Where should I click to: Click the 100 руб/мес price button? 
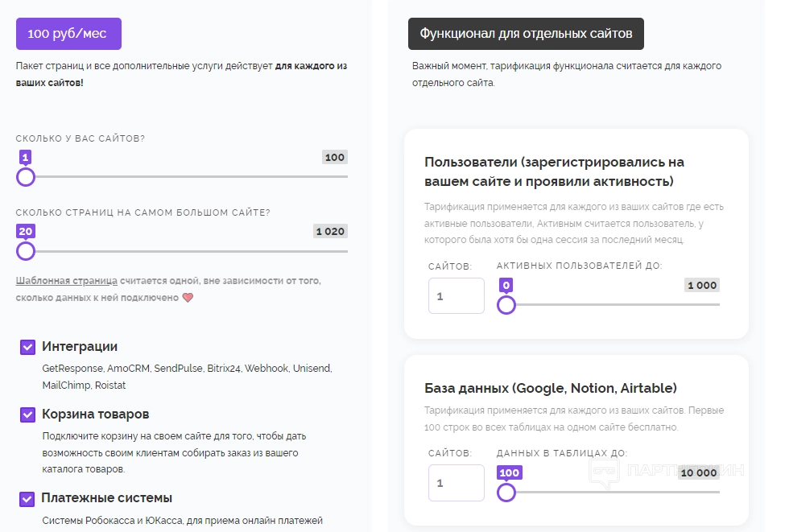68,34
